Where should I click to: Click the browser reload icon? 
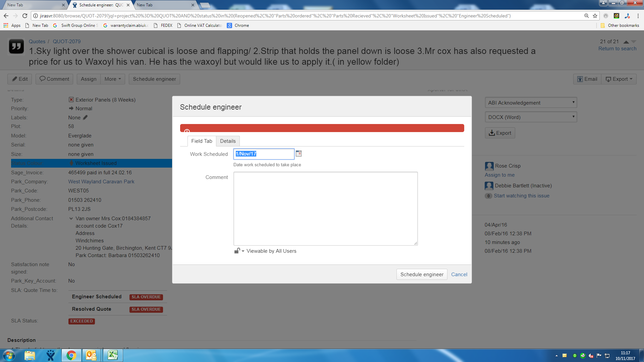coord(24,16)
